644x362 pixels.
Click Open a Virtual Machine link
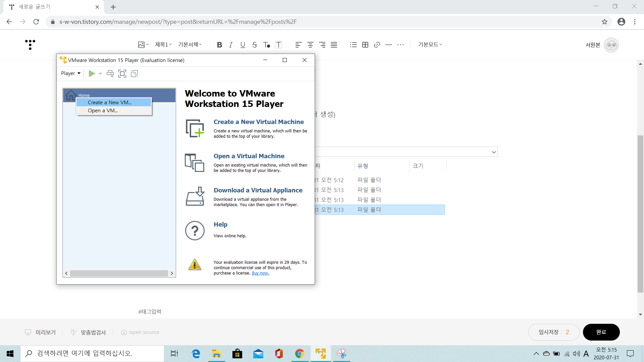(249, 156)
